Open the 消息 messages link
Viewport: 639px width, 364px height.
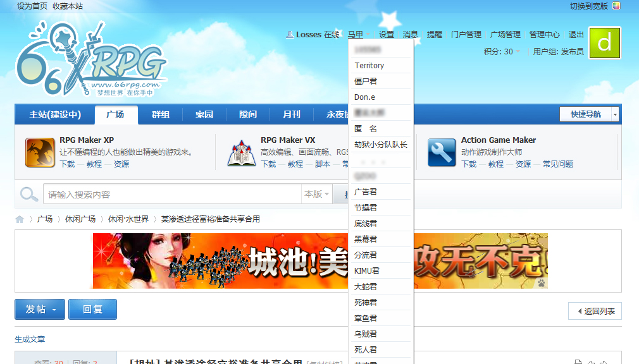[411, 35]
